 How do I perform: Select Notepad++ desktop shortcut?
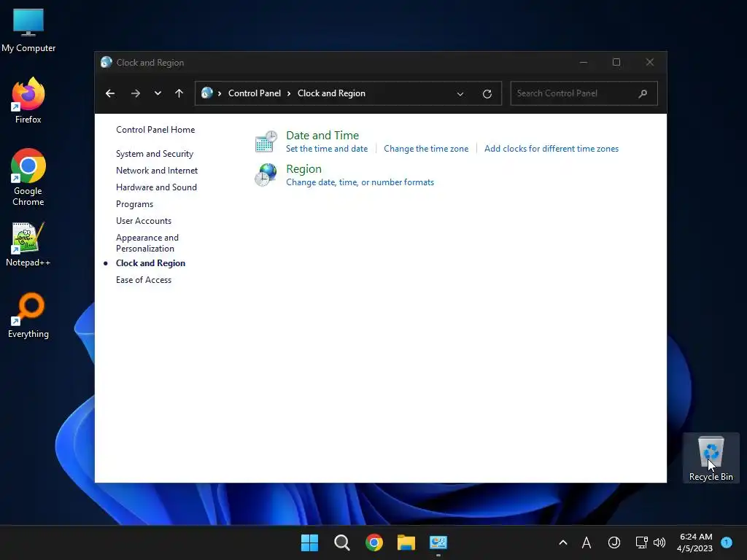pyautogui.click(x=28, y=244)
